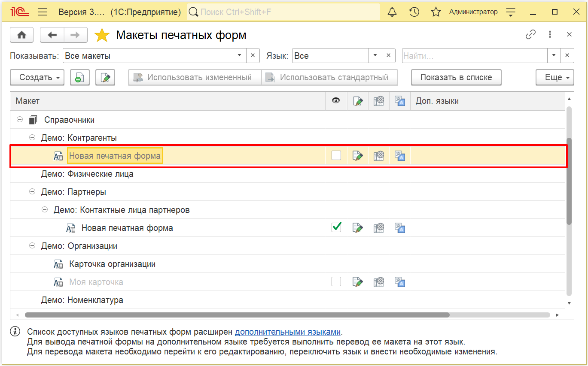Navigate back with left arrow
The width and height of the screenshot is (588, 366).
[52, 35]
